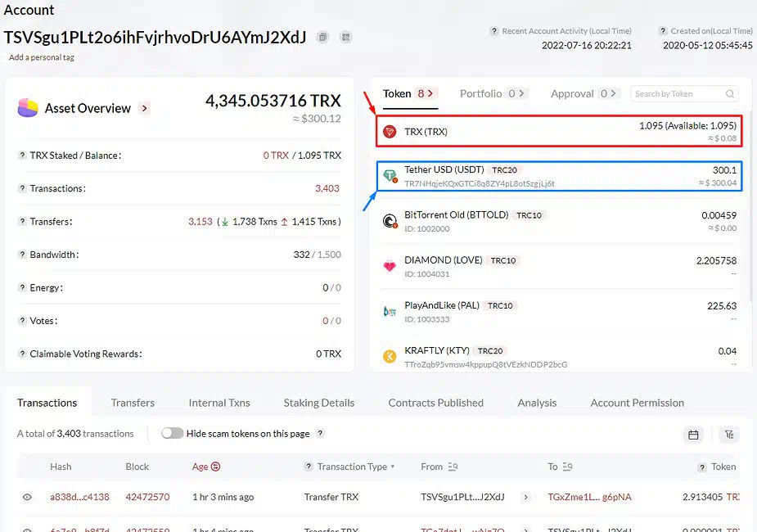
Task: Toggle Age column time format icon
Action: click(x=216, y=467)
